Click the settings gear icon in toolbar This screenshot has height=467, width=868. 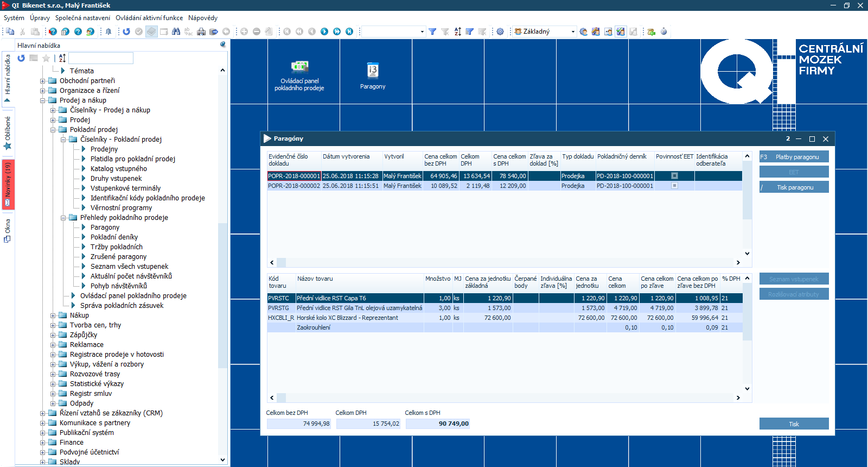(500, 31)
